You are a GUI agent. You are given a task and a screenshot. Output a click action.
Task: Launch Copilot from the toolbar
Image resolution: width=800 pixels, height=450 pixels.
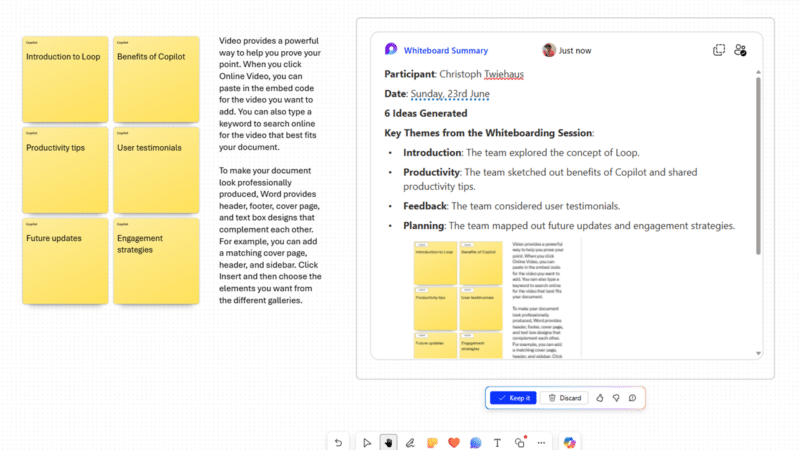tap(569, 442)
